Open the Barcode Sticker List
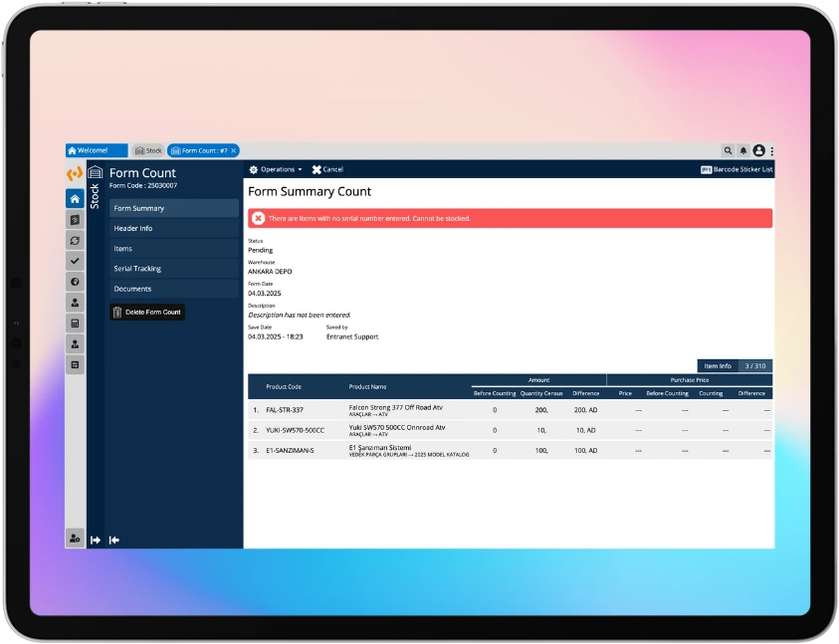Screen dimensions: 839x644 736,168
